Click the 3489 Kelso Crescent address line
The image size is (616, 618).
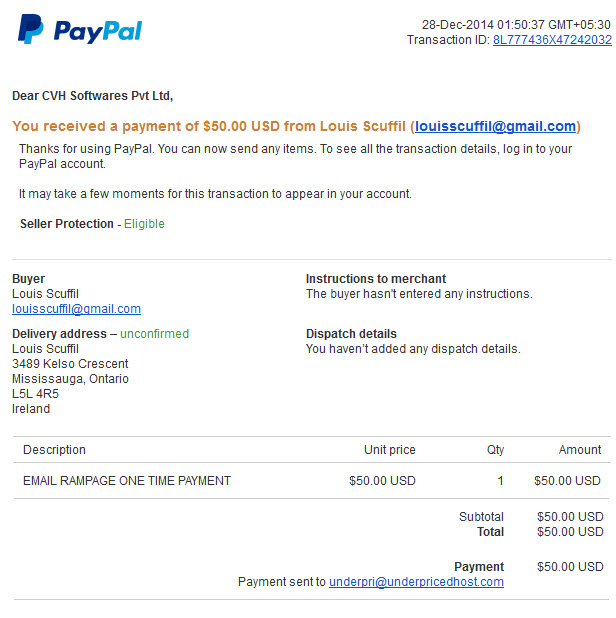click(x=70, y=364)
